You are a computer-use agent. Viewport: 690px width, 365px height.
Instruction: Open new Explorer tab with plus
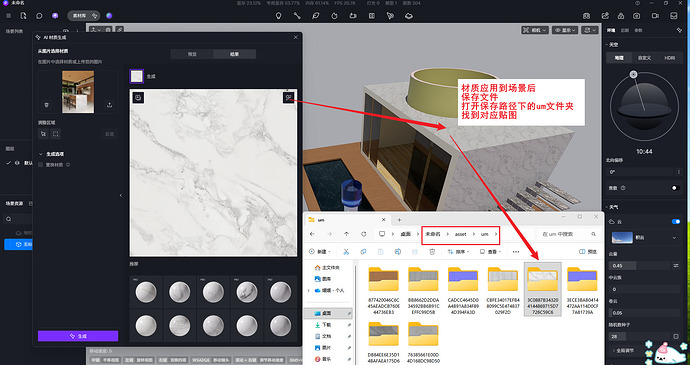click(400, 219)
